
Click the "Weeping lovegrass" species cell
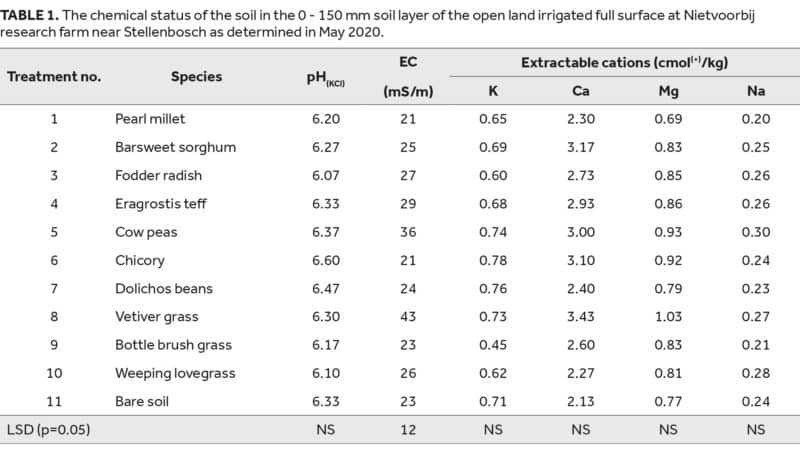click(x=175, y=373)
